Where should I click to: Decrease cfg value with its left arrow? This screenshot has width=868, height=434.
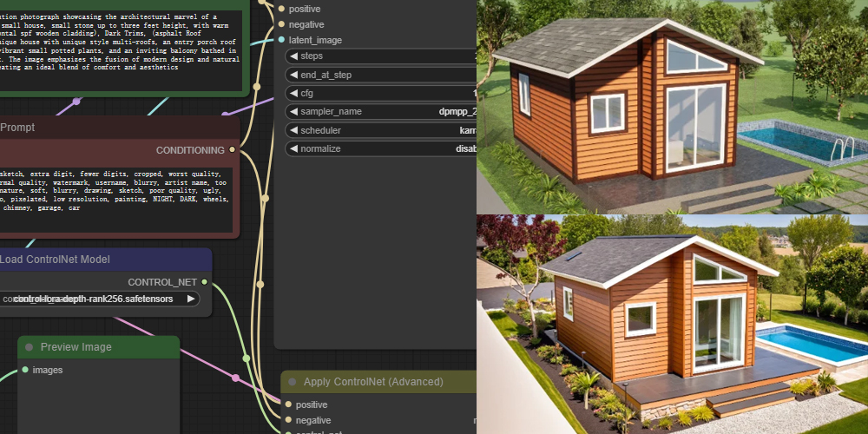(293, 93)
